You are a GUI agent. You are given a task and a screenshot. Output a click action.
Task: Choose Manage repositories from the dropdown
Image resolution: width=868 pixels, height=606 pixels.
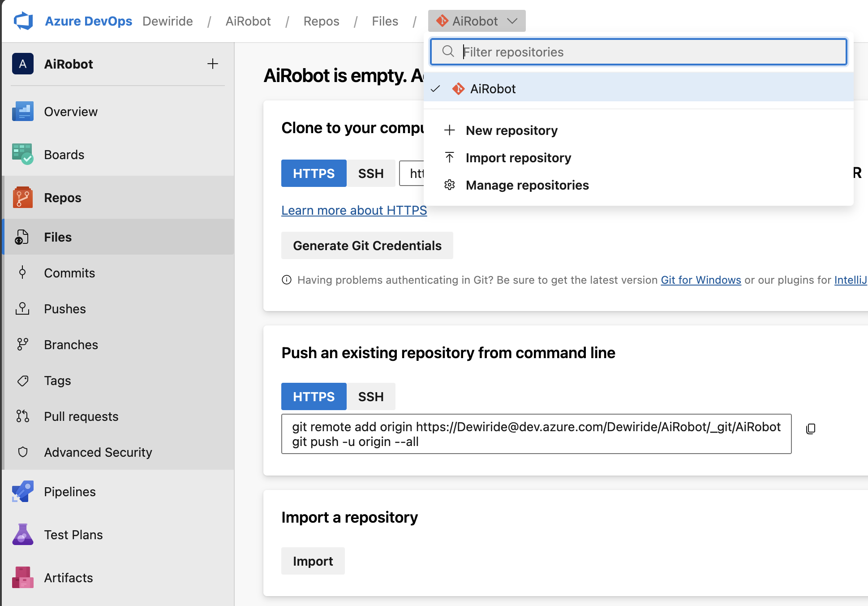527,185
